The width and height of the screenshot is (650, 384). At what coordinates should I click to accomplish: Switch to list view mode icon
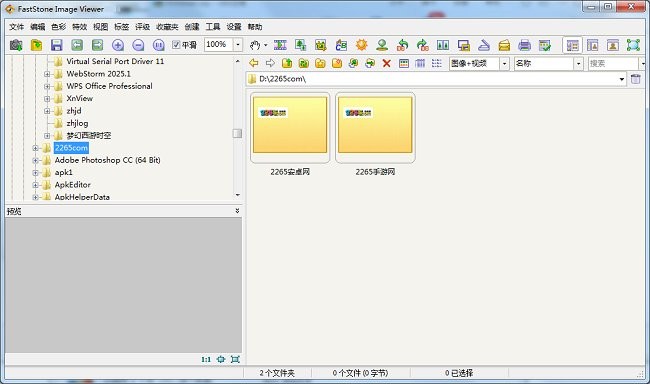click(x=437, y=63)
